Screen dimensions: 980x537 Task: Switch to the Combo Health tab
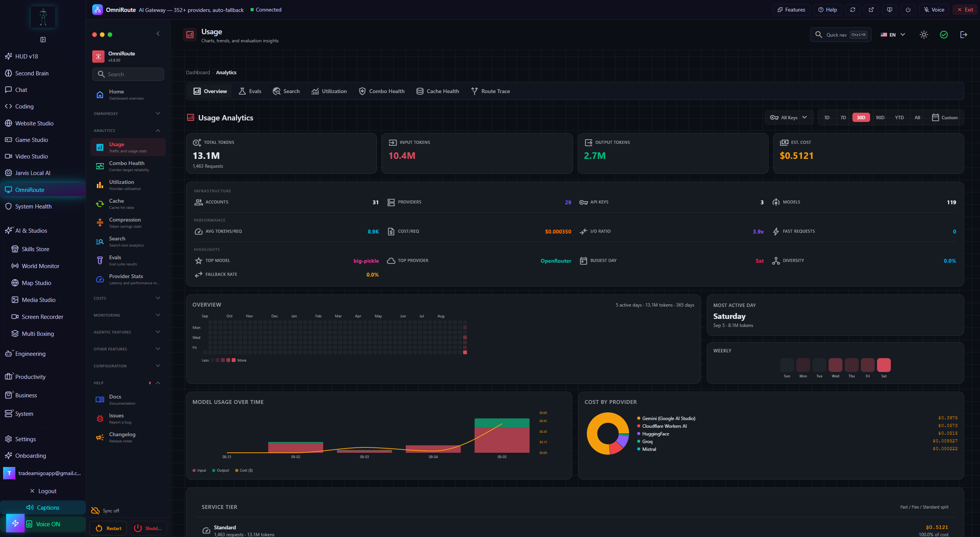coord(382,91)
